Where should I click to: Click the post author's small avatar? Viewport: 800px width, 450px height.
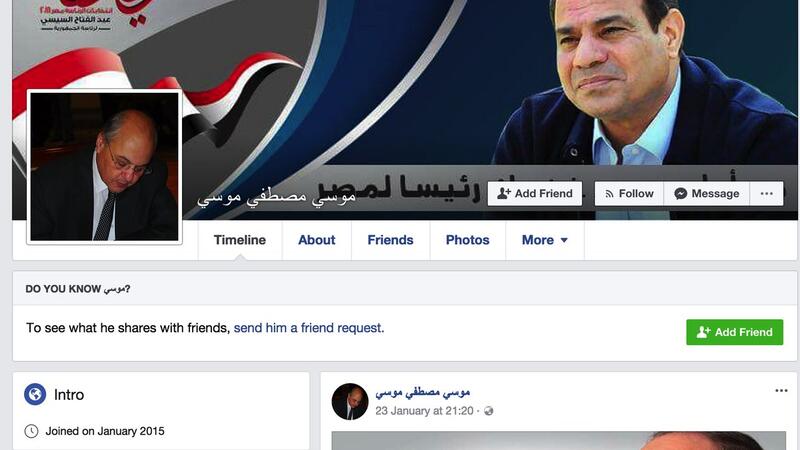click(x=350, y=402)
